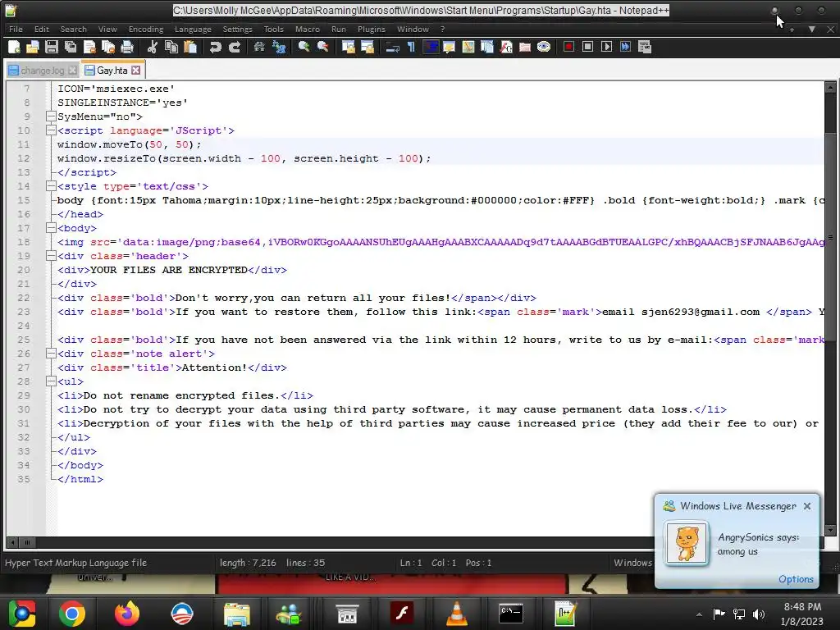Click the Undo arrow icon

(216, 47)
